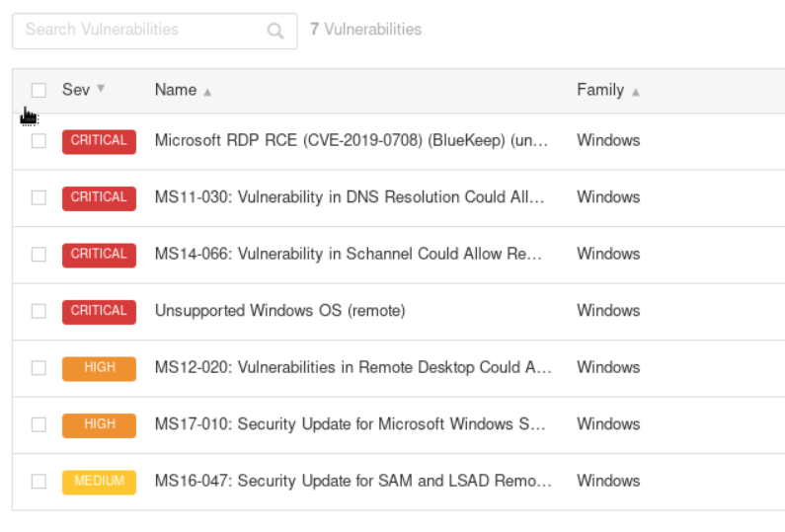Click the Medium severity badge for MS16-047
Viewport: 785px width, 532px height.
tap(99, 482)
